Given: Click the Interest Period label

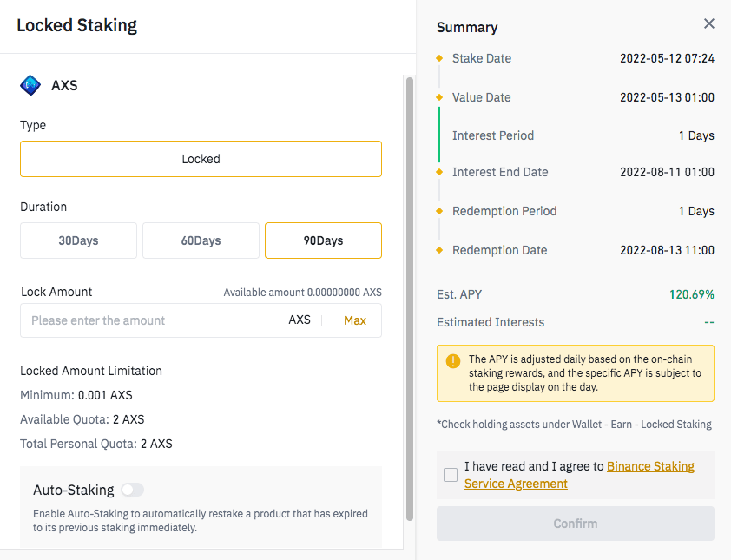Looking at the screenshot, I should (493, 135).
